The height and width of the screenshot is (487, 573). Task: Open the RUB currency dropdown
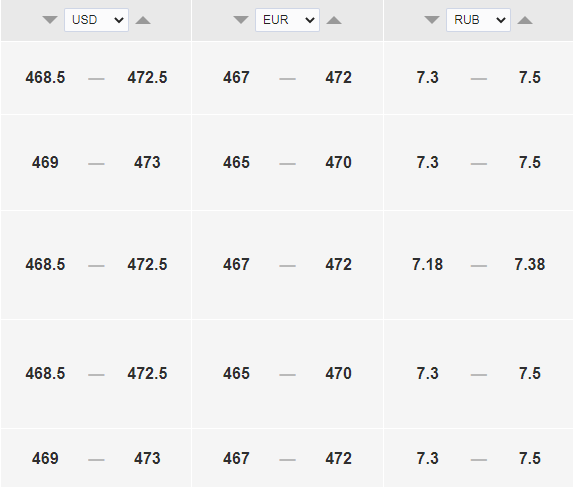tap(478, 20)
